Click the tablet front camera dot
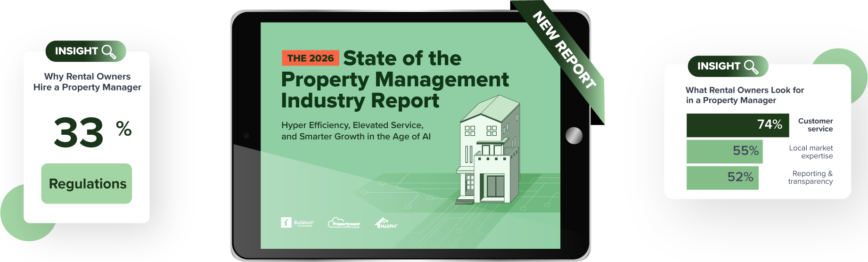Viewport: 868px width, 262px height. pos(246,136)
